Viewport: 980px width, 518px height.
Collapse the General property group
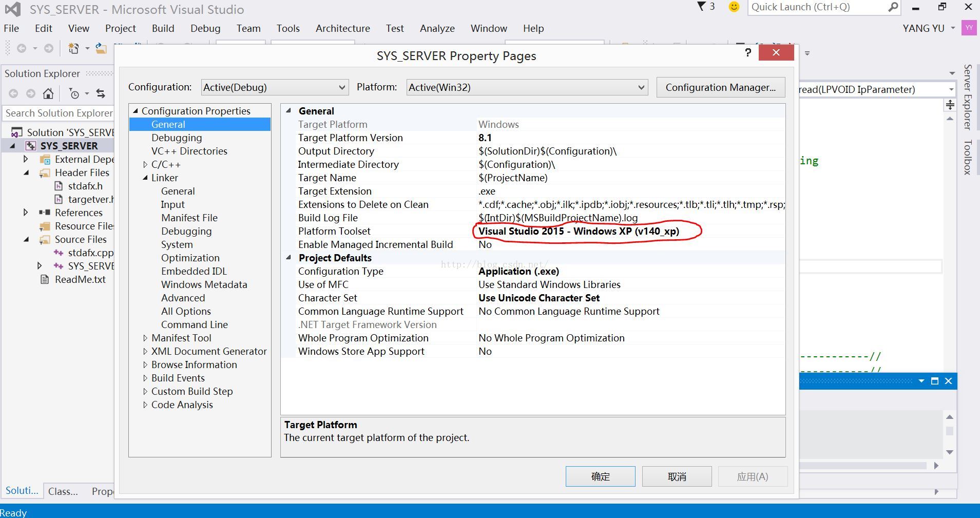[289, 111]
